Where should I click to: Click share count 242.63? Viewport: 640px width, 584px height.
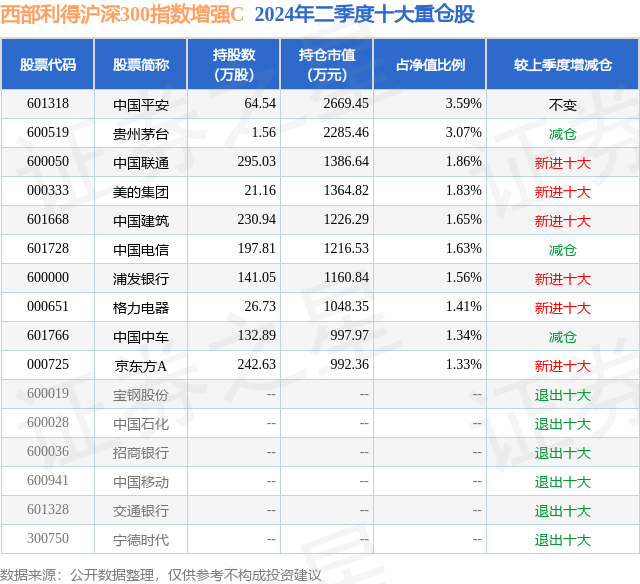pos(257,364)
